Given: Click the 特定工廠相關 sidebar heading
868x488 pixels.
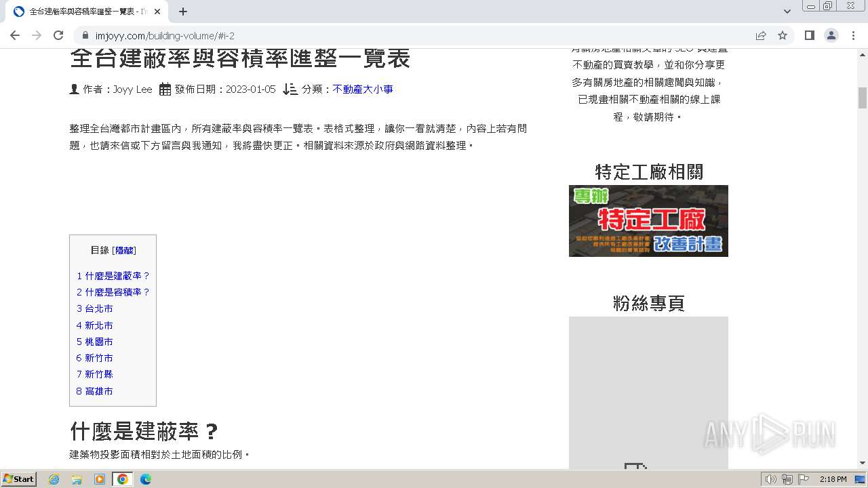Looking at the screenshot, I should (648, 171).
